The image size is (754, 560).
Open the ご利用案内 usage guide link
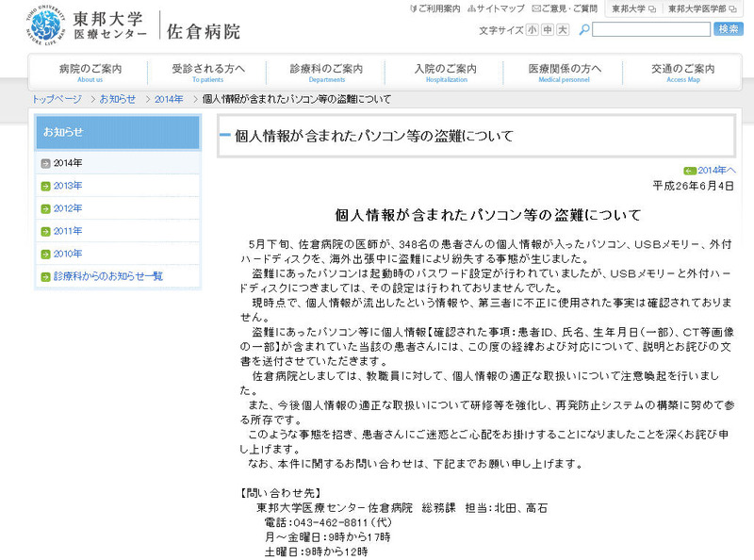tap(434, 8)
